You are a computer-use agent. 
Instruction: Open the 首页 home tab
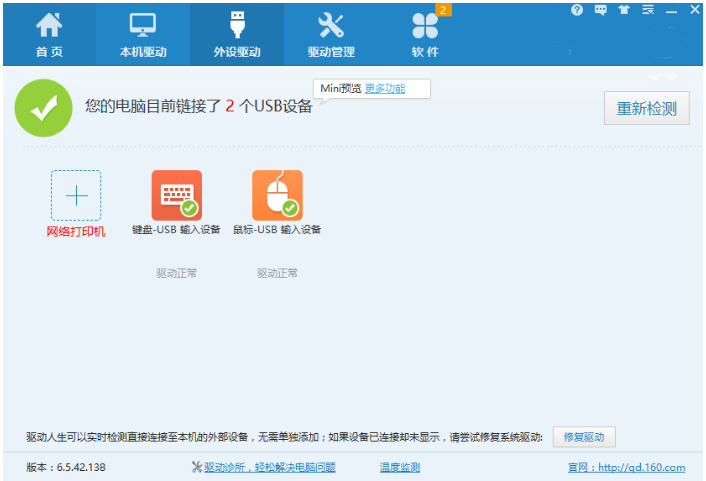coord(49,34)
